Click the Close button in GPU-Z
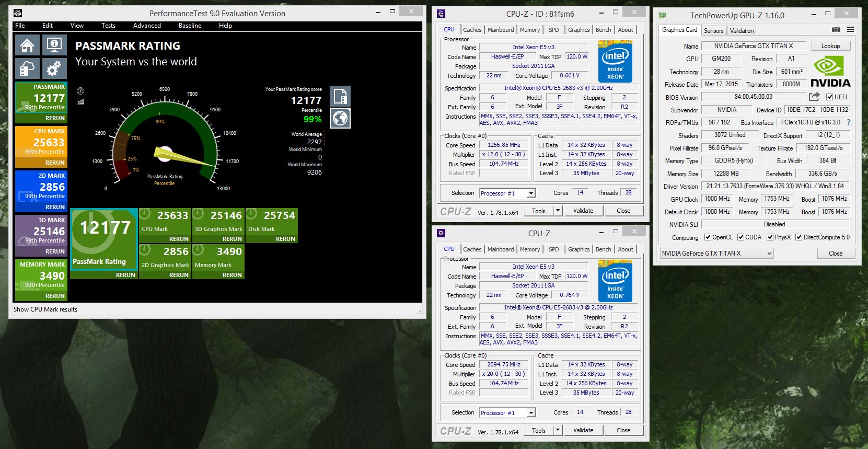 coord(836,254)
